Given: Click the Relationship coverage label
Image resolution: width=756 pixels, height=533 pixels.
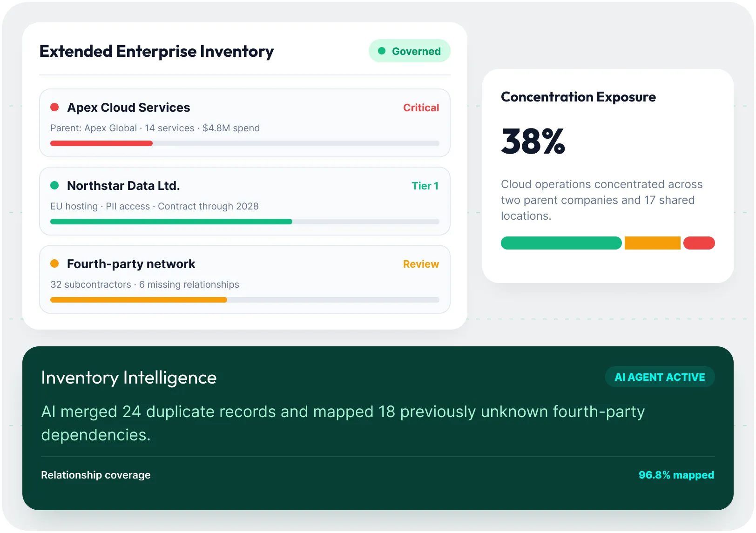Looking at the screenshot, I should [96, 475].
